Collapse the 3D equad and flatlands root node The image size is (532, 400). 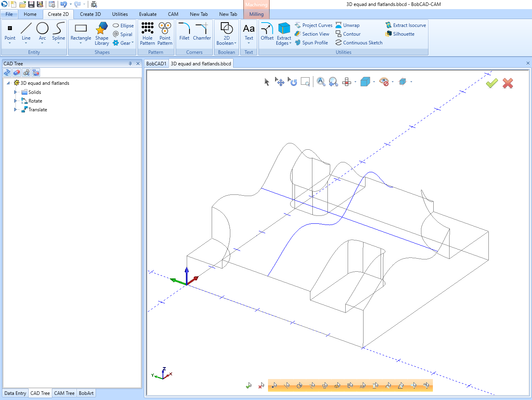point(8,83)
